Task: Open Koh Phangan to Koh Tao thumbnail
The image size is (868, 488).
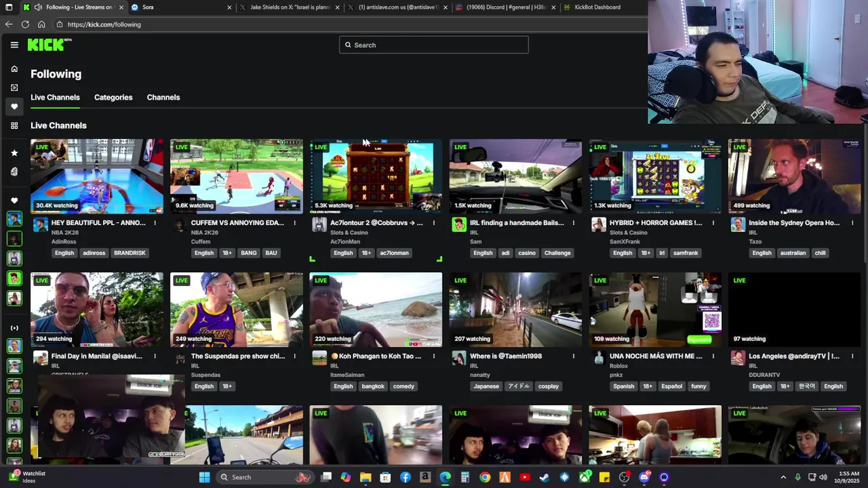Action: point(376,310)
